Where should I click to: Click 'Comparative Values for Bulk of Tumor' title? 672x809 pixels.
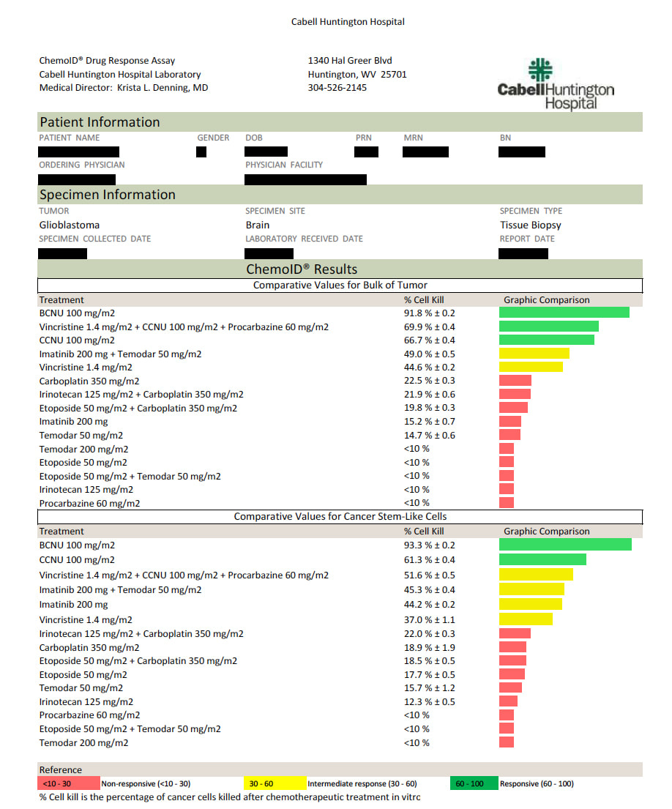click(x=340, y=286)
